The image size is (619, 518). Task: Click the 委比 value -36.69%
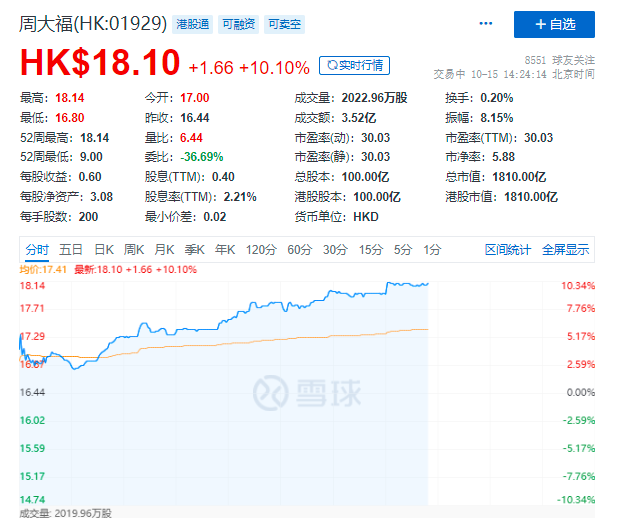(202, 157)
